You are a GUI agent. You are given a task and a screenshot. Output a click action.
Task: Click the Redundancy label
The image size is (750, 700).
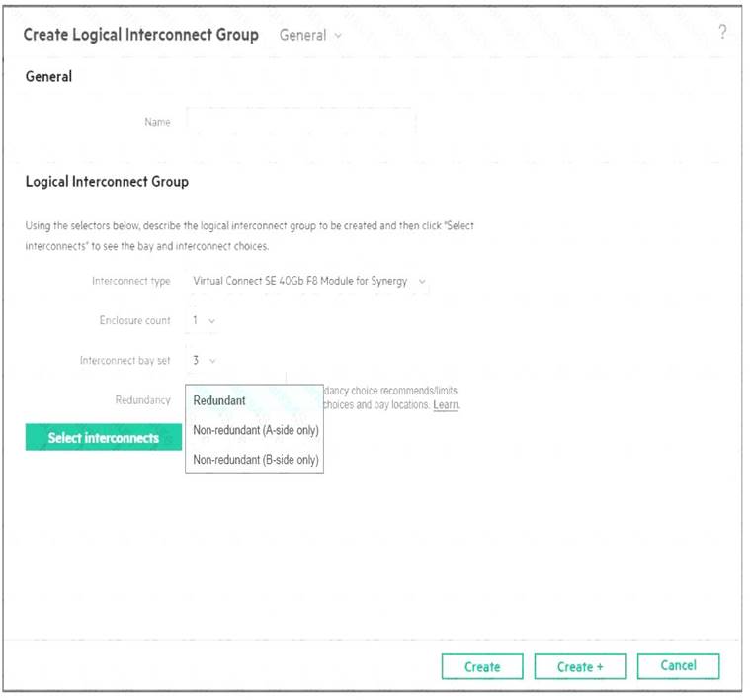click(142, 400)
